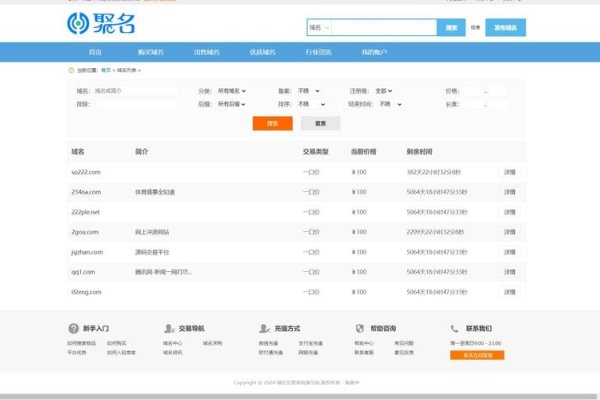Click 详情 for 2gou.com
The width and height of the screenshot is (600, 400).
510,232
